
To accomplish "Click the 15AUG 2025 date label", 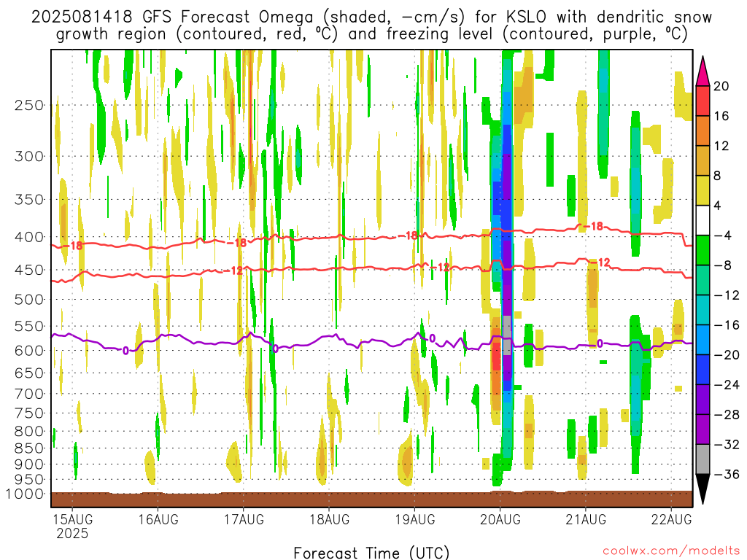I will tap(72, 526).
